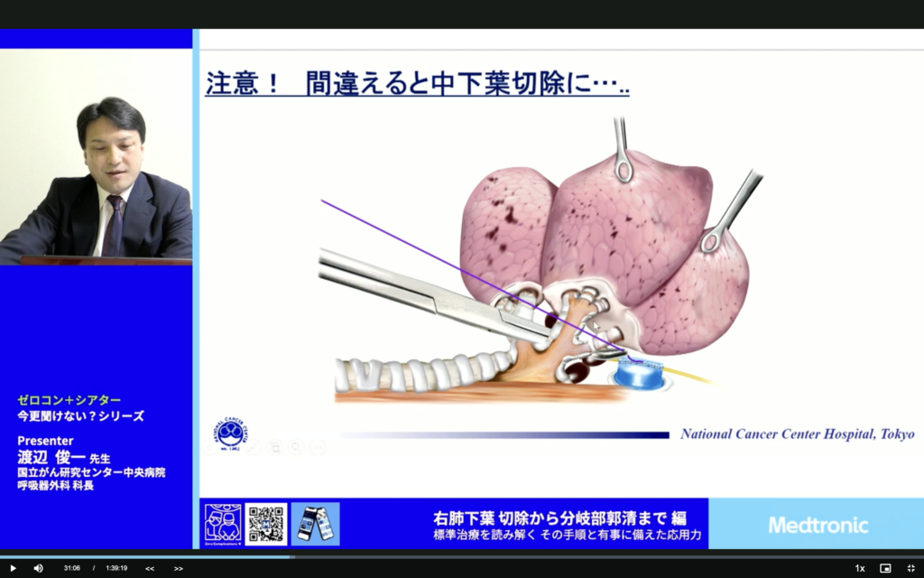This screenshot has width=924, height=578.
Task: Open the faint more options (…) slide control
Action: point(317,447)
